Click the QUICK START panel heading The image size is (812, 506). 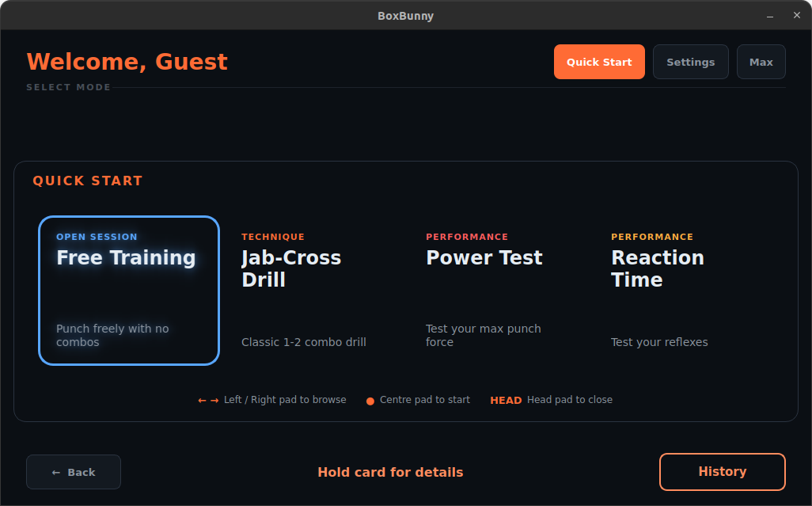point(88,181)
